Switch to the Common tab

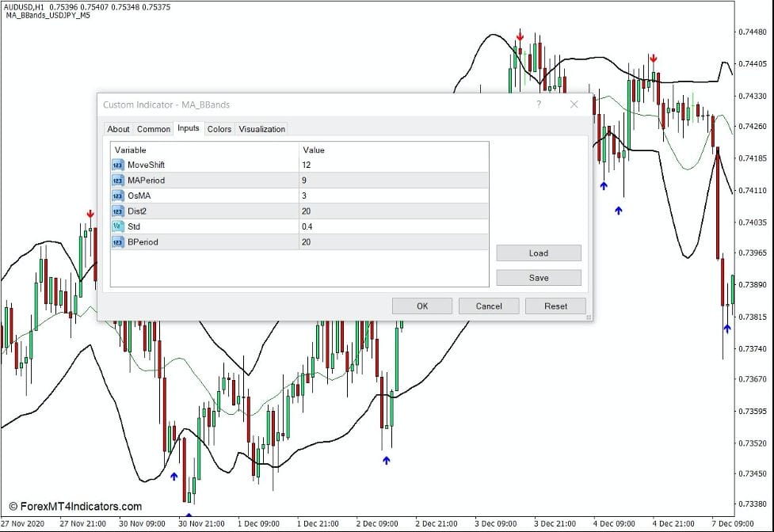[154, 129]
